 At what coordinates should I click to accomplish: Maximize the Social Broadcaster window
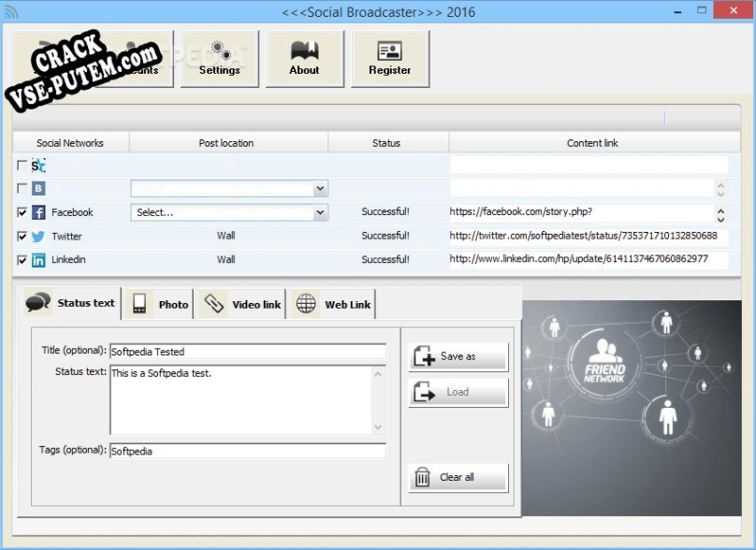point(702,10)
